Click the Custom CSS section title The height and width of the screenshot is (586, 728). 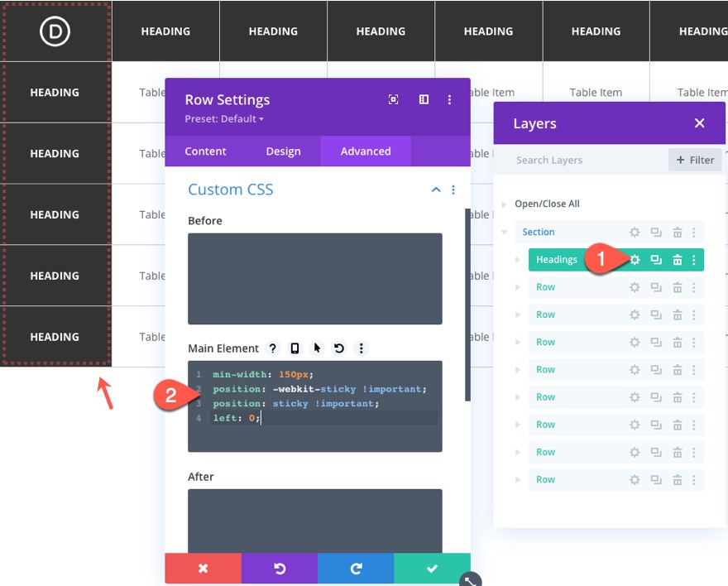coord(230,190)
